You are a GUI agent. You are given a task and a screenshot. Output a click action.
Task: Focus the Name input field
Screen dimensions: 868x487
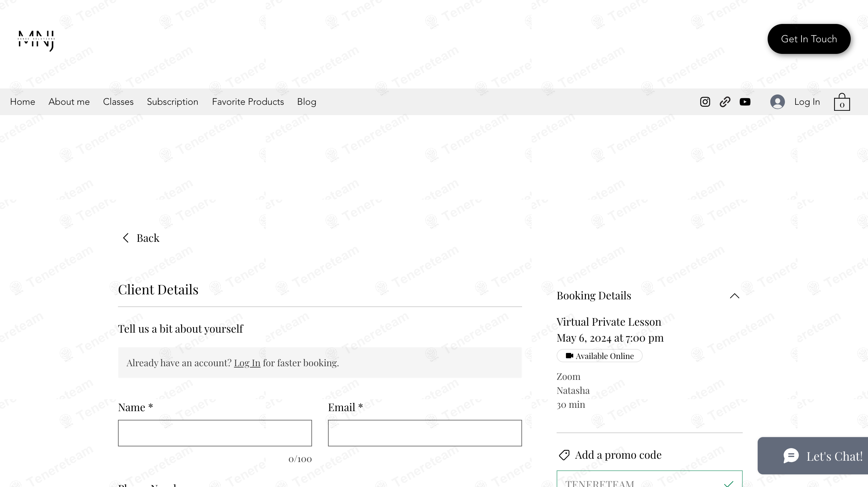(x=215, y=433)
